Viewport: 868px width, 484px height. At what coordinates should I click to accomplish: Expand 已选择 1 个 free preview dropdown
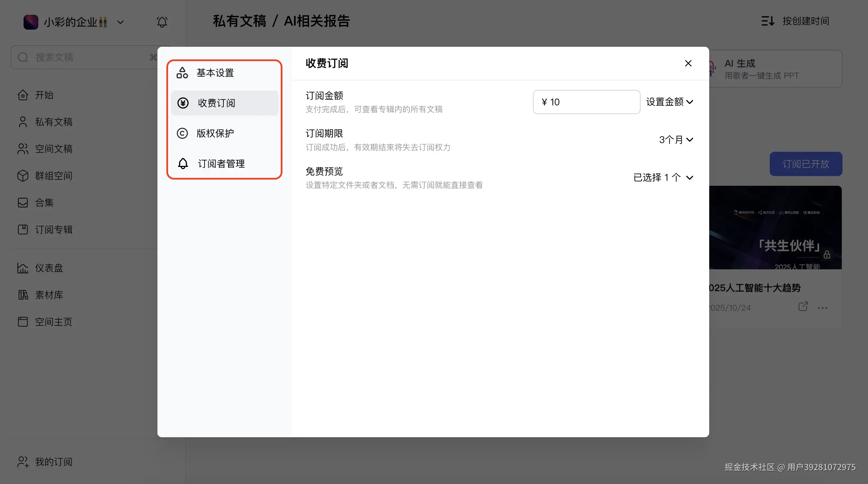[663, 178]
